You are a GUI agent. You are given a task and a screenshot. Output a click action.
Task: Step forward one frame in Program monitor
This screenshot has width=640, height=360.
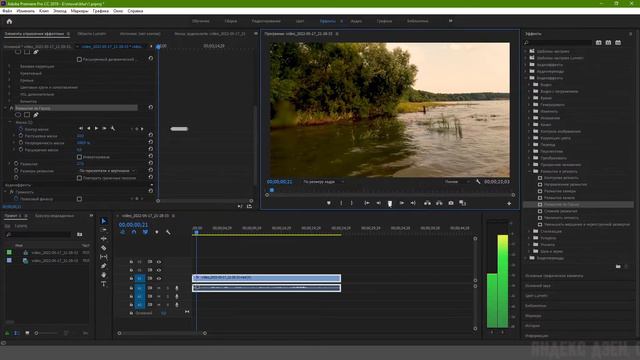coord(402,203)
